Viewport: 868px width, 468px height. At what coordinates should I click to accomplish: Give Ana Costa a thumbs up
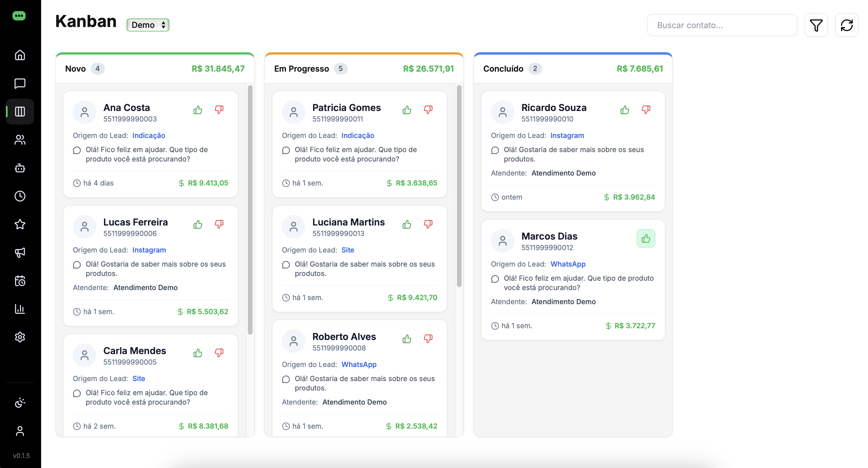coord(197,110)
